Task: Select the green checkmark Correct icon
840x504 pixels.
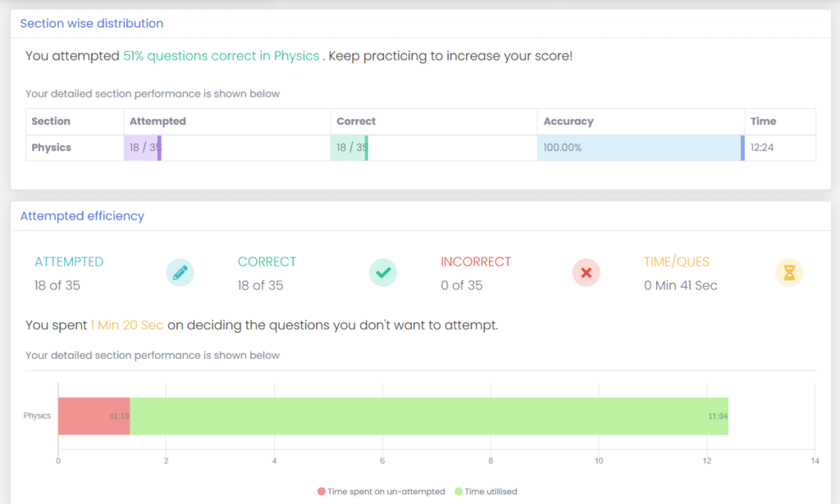Action: [383, 272]
